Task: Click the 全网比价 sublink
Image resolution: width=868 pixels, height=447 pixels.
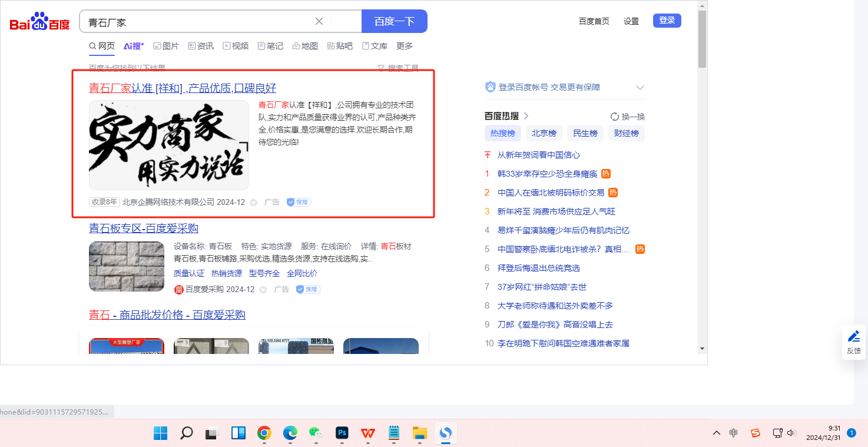Action: pos(302,273)
